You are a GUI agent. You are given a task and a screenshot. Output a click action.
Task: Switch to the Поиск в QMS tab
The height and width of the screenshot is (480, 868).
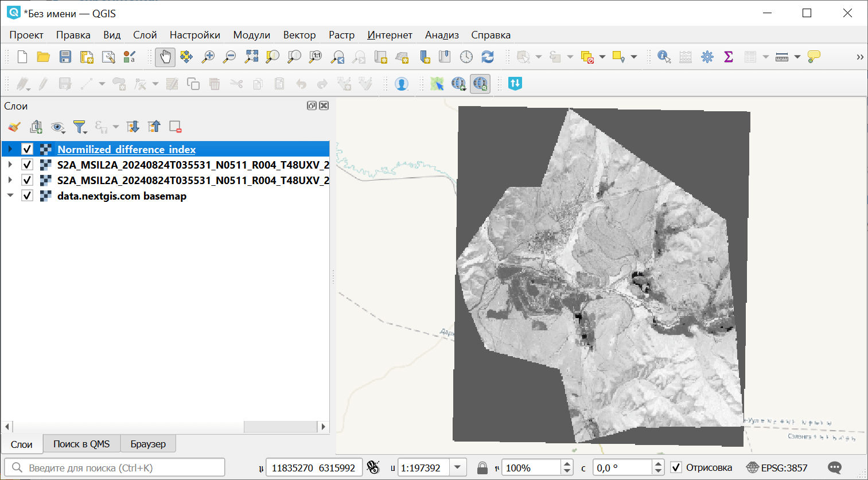(x=81, y=444)
